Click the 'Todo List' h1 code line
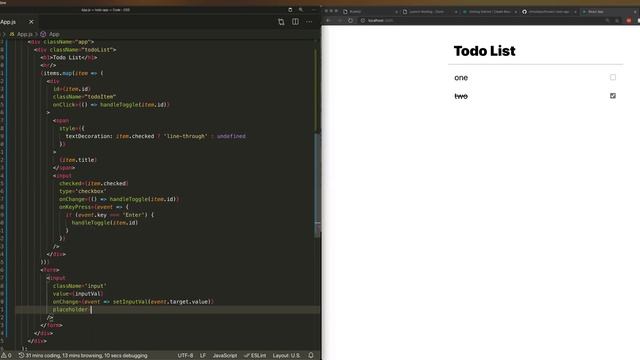This screenshot has height=360, width=640. 69,58
